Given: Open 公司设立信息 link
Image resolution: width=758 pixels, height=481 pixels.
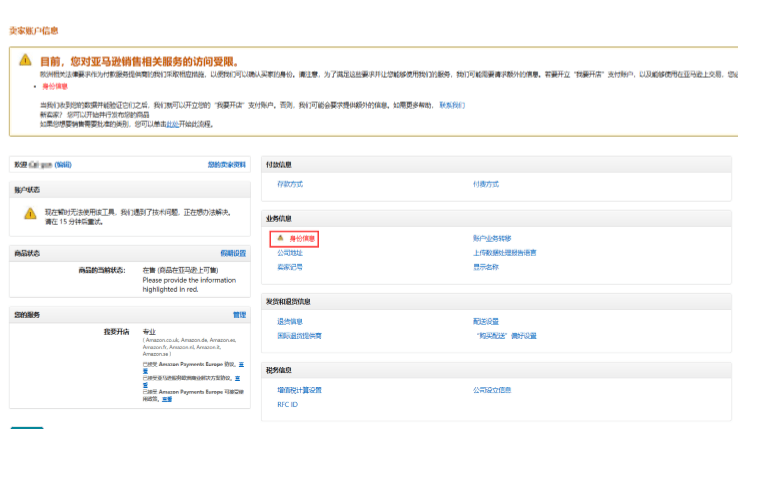Looking at the screenshot, I should [x=492, y=390].
